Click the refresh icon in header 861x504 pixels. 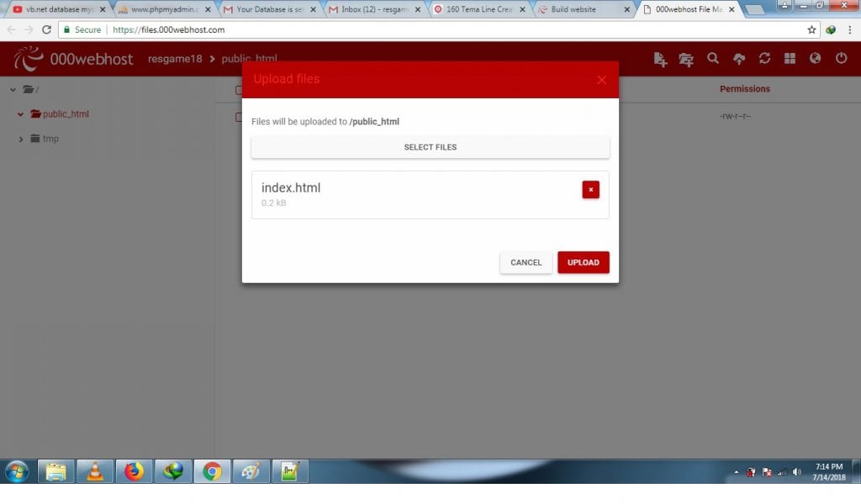coord(764,58)
